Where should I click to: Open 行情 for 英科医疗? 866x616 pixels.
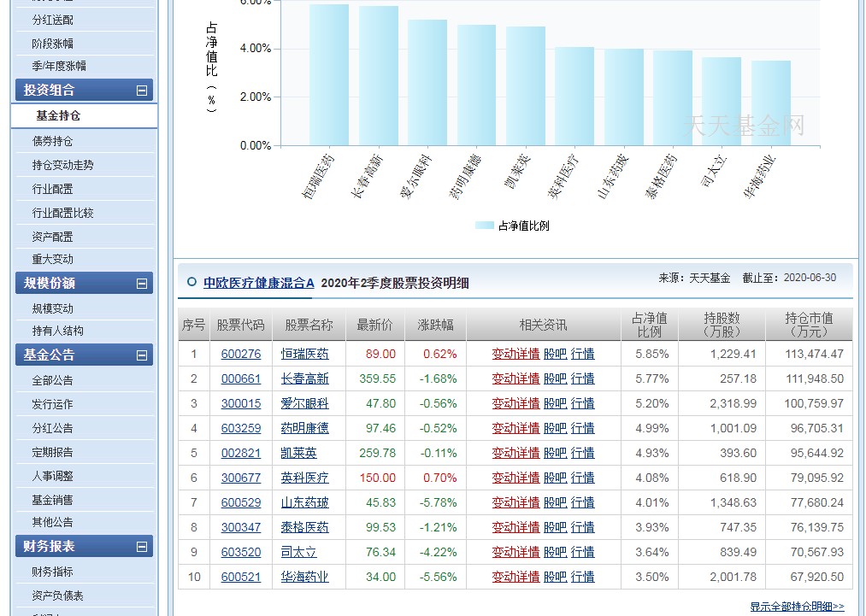(x=583, y=478)
